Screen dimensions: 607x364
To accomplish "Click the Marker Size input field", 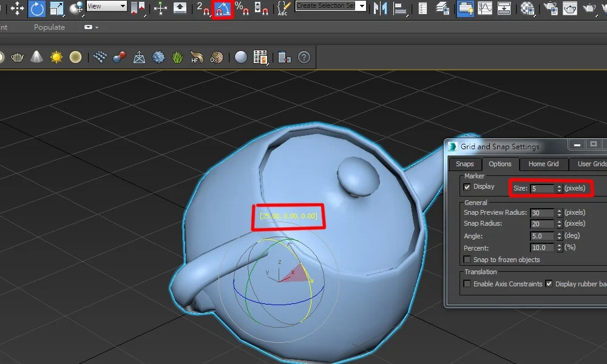I will pyautogui.click(x=543, y=189).
